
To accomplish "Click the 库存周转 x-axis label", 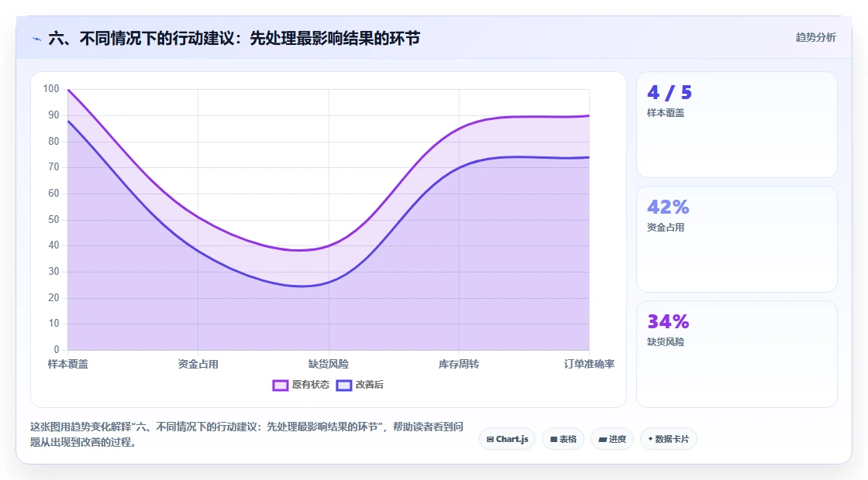I will pos(459,364).
